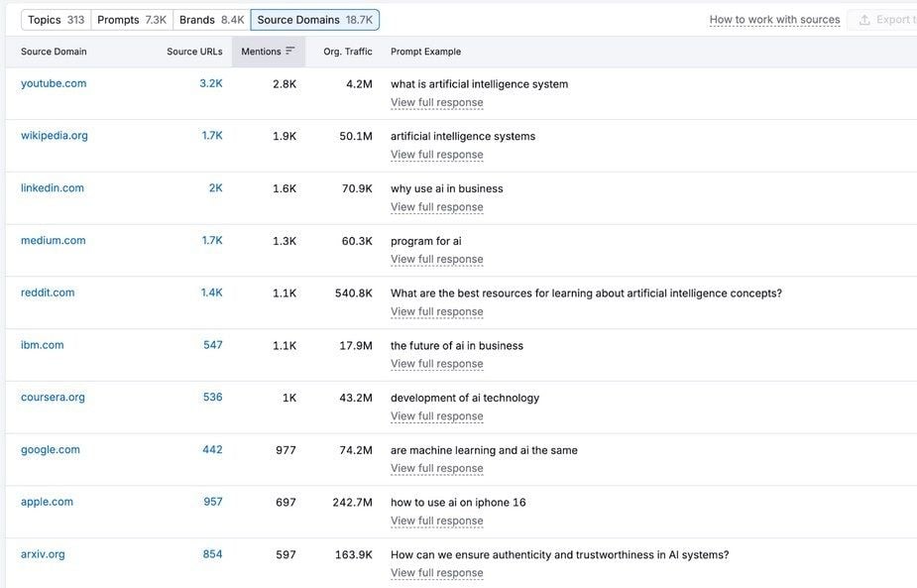The image size is (917, 588).
Task: Click the sort icon on Mentions column
Action: tap(291, 51)
